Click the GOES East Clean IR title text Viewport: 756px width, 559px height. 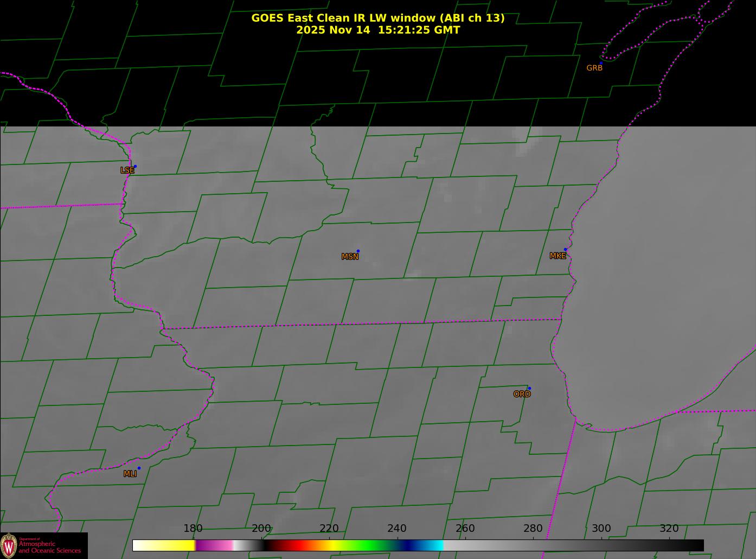click(x=377, y=18)
